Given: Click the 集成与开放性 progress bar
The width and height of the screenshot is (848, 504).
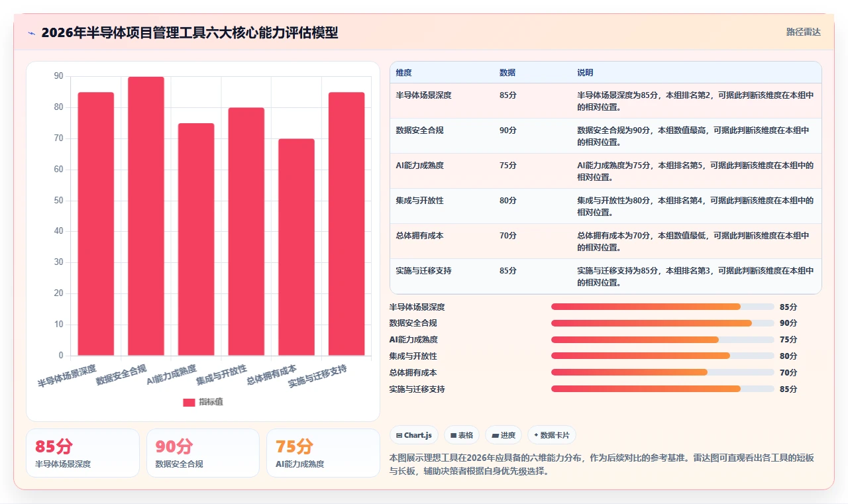Looking at the screenshot, I should click(x=662, y=356).
